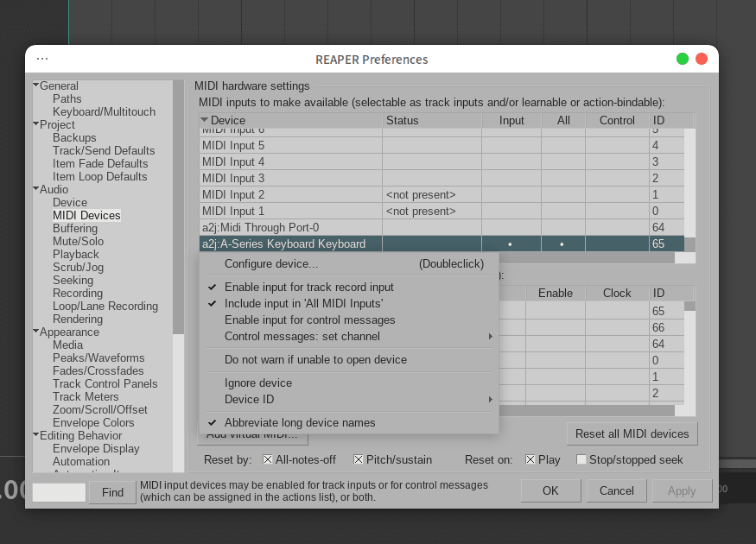Open the Media preferences page
The image size is (756, 544).
pos(67,345)
